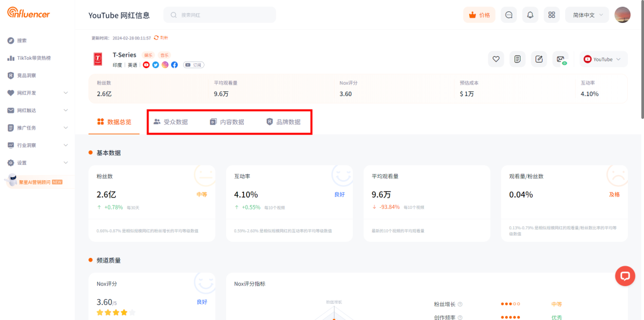Open the channel's Instagram icon link
The height and width of the screenshot is (320, 644).
pos(165,65)
